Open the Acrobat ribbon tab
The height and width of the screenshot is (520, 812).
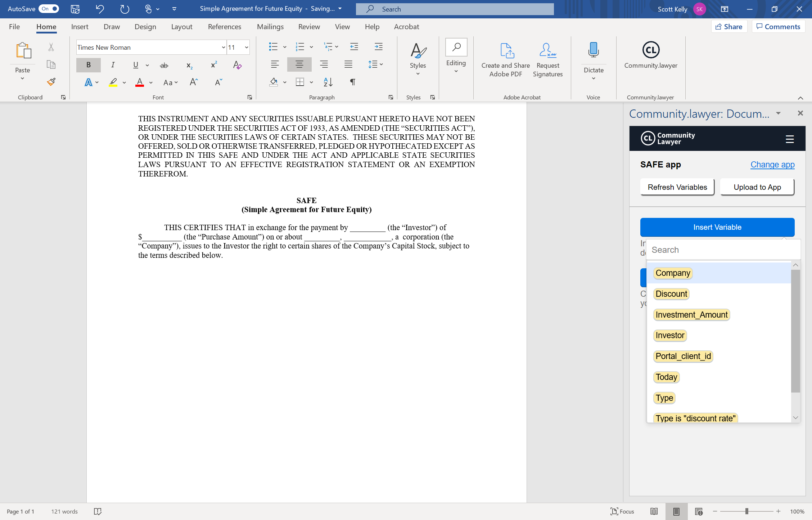(x=406, y=26)
